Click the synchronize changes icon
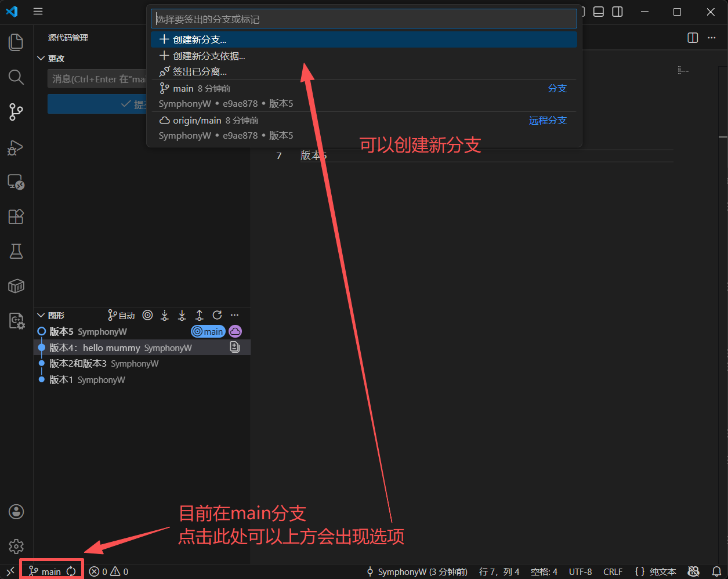 coord(71,571)
